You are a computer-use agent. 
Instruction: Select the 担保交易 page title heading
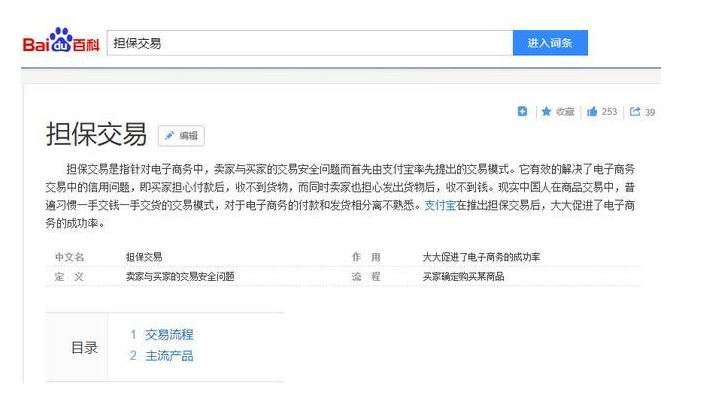[97, 135]
